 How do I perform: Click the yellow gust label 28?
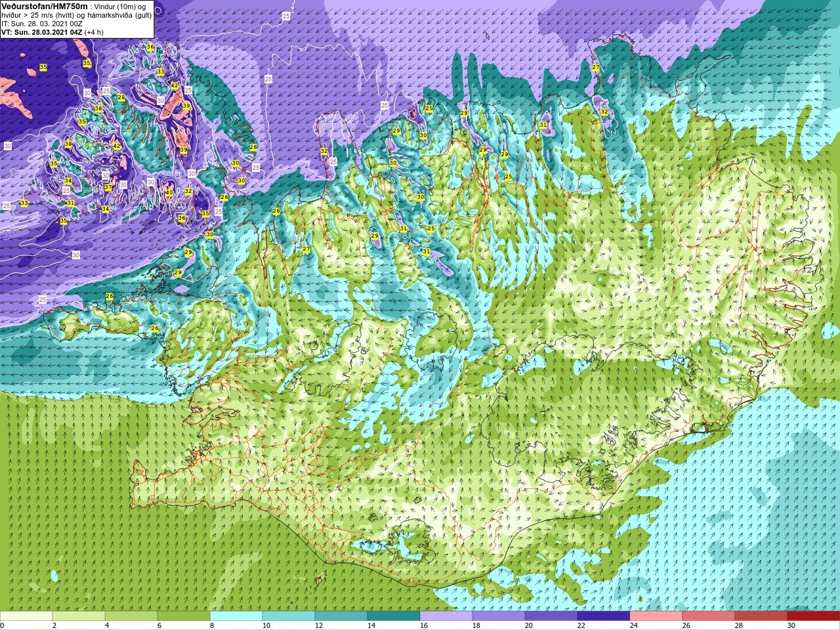pyautogui.click(x=121, y=98)
